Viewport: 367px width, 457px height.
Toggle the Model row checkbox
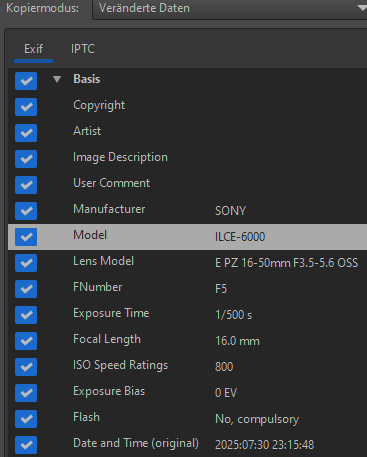tap(26, 237)
